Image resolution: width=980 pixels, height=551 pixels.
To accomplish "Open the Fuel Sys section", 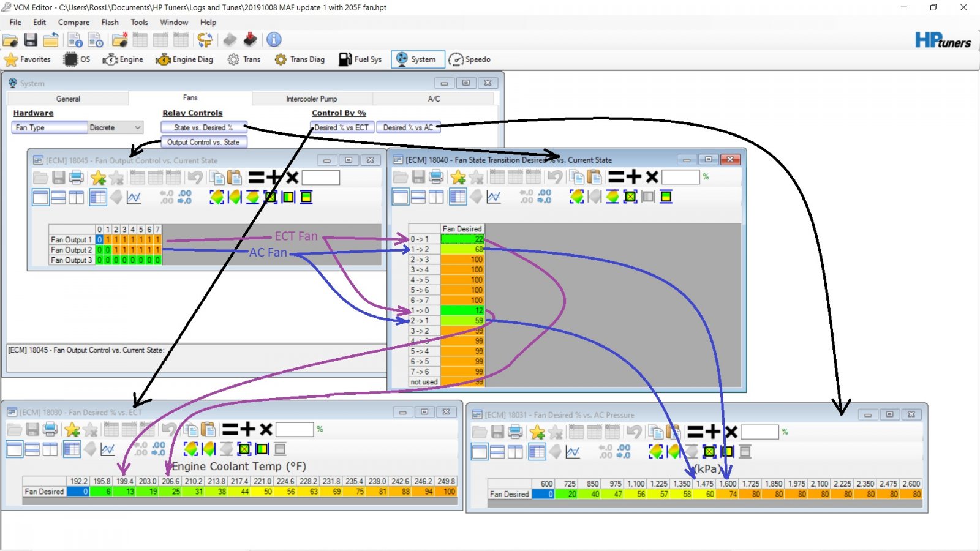I will coord(360,59).
